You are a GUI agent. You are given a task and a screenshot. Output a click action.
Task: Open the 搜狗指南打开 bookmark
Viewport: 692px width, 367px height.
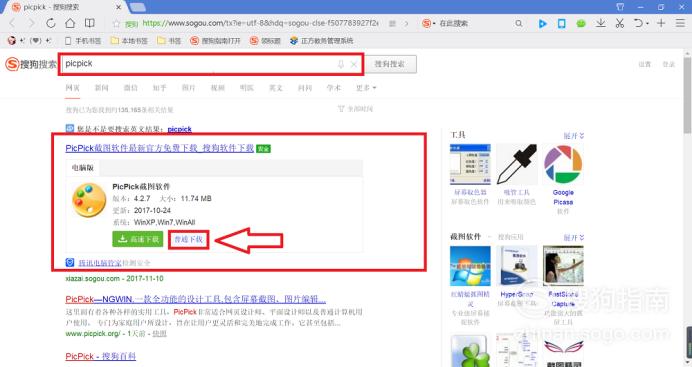[215, 41]
